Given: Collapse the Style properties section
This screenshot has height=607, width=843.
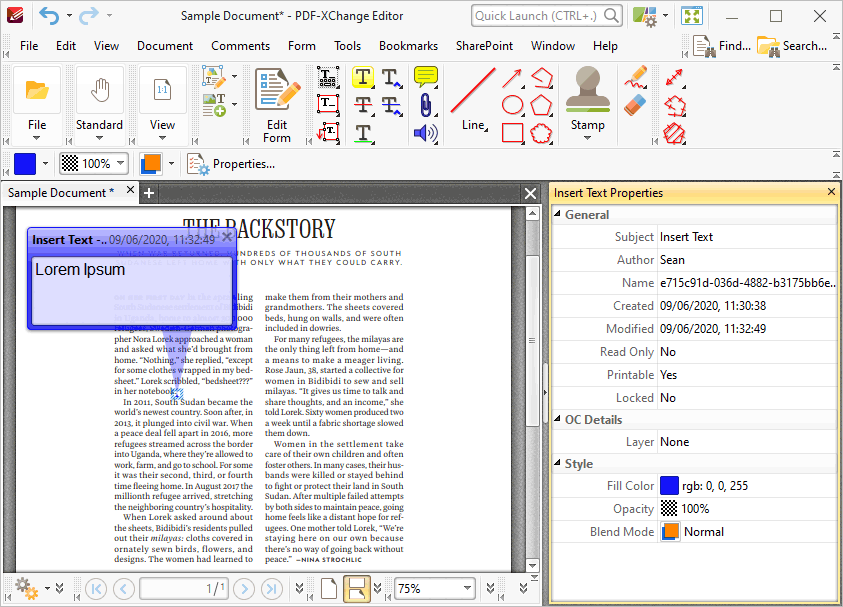Looking at the screenshot, I should [x=558, y=463].
